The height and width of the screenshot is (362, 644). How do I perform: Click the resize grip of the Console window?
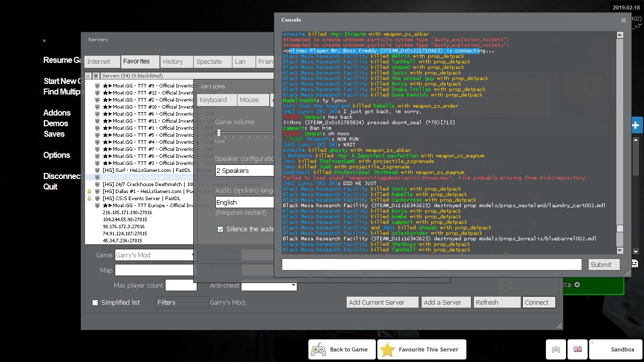click(x=627, y=273)
